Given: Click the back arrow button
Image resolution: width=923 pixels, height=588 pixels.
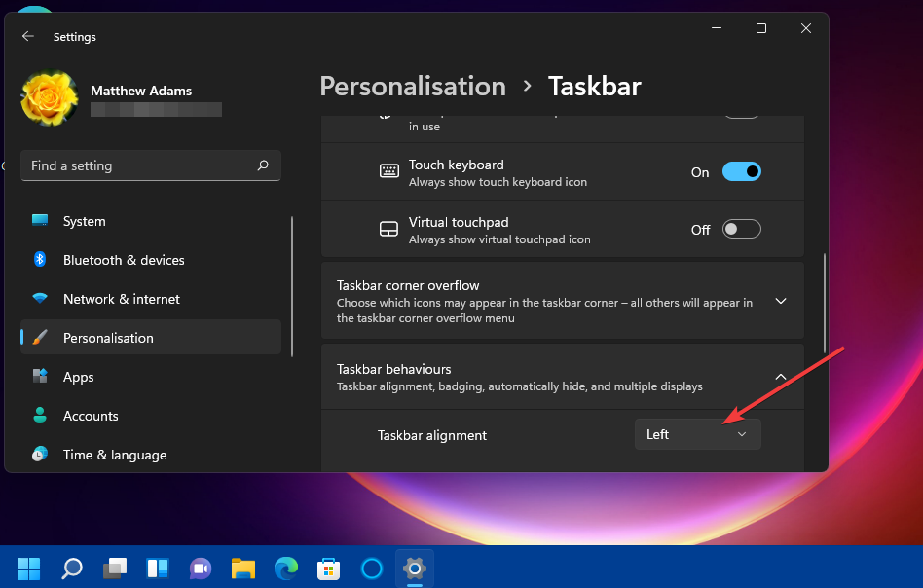Looking at the screenshot, I should 27,36.
